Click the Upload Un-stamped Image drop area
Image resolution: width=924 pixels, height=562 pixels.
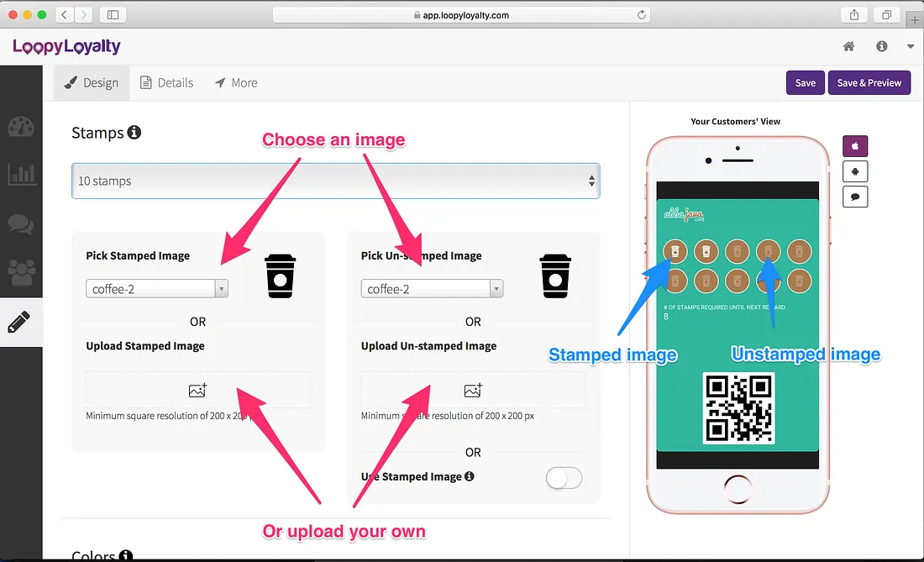click(x=473, y=390)
